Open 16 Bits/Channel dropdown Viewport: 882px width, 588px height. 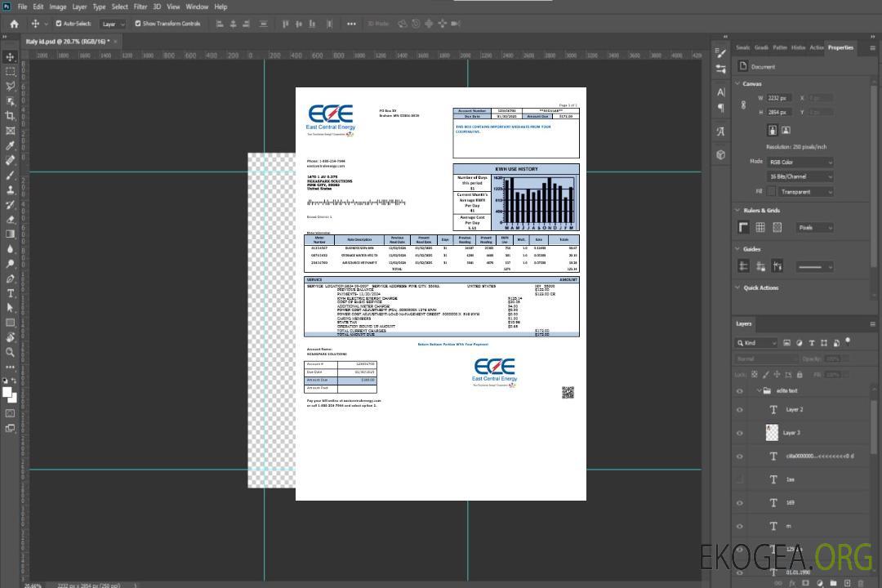[800, 176]
